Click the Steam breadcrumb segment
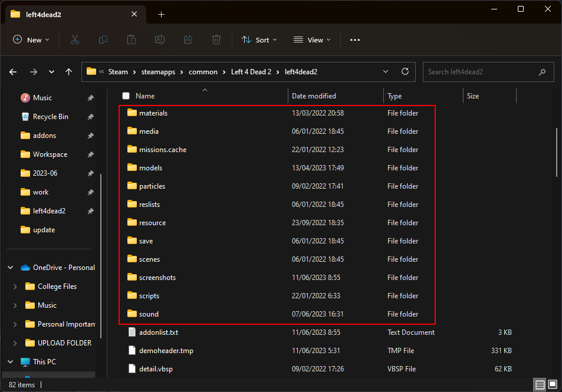This screenshot has width=562, height=392. pyautogui.click(x=118, y=72)
